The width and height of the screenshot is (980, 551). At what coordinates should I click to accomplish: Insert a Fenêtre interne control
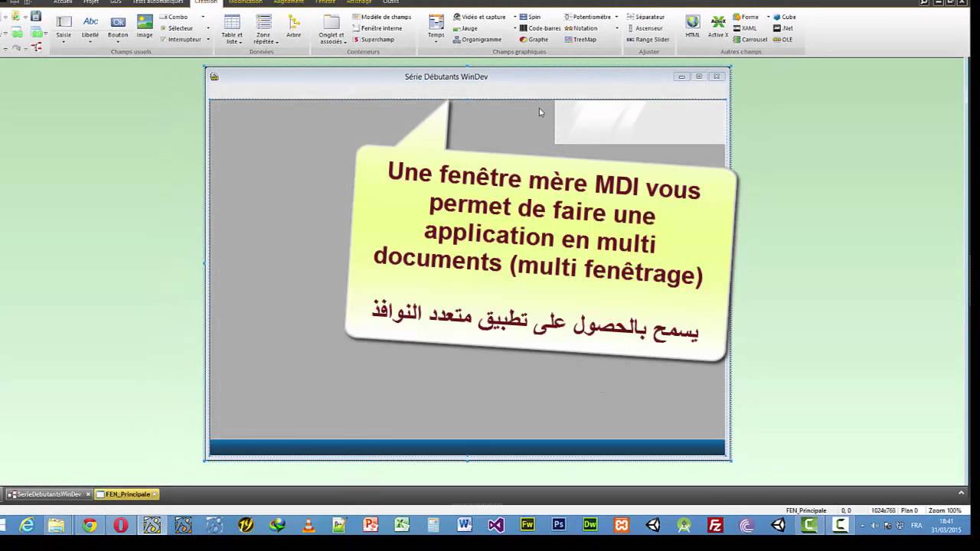(377, 28)
